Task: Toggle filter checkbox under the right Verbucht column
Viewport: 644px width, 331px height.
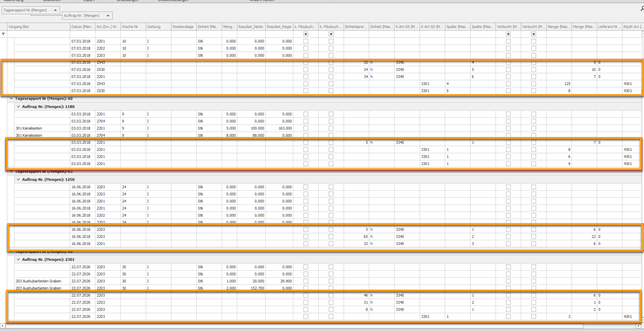Action: (x=533, y=34)
